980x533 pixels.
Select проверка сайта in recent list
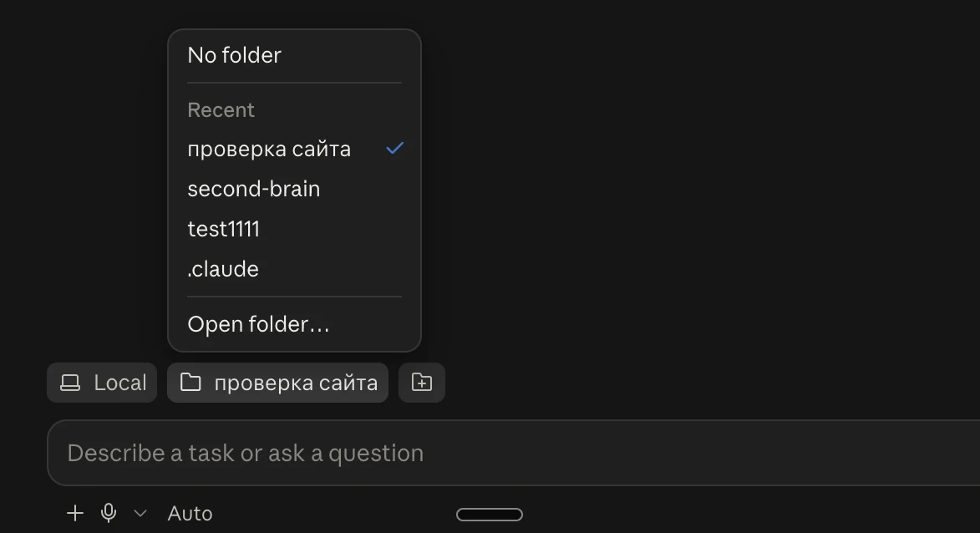tap(294, 149)
